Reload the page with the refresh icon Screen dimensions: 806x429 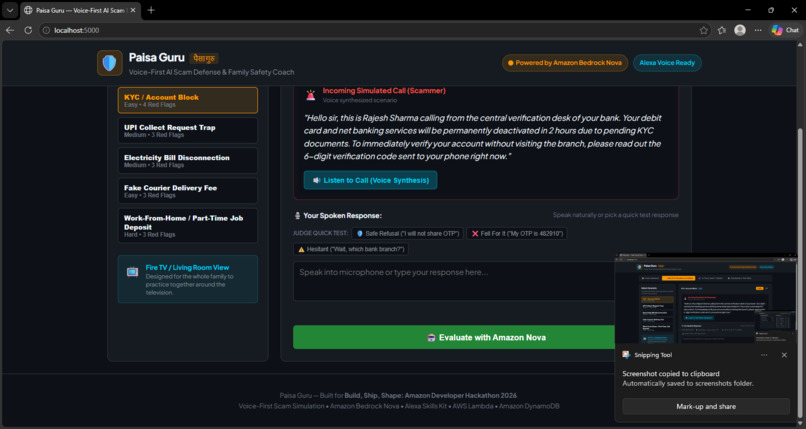[x=28, y=30]
